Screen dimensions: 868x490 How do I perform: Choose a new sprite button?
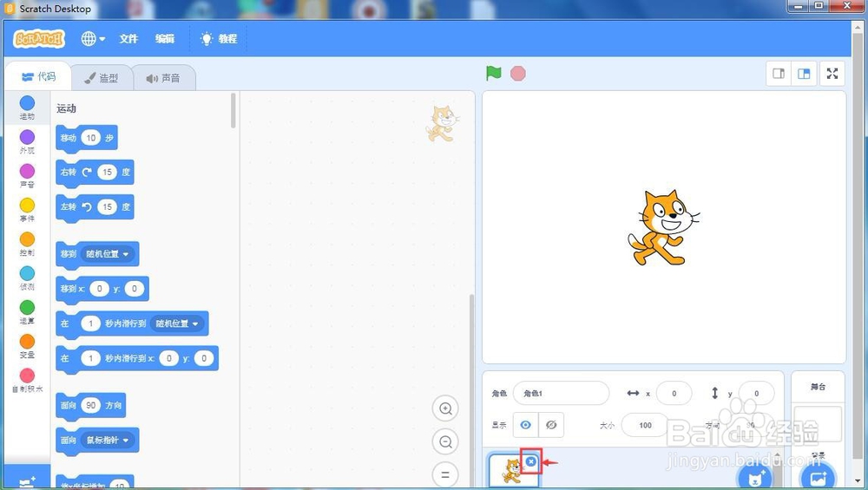coord(755,477)
